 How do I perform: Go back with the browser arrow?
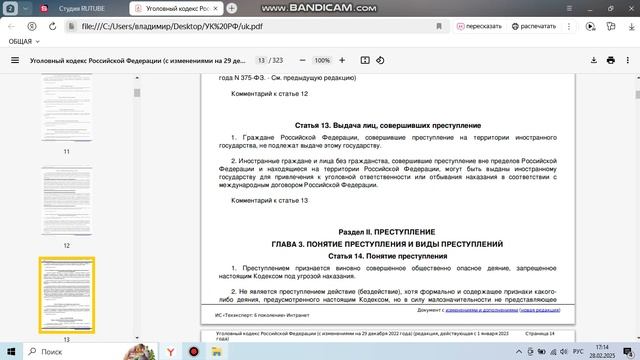tap(11, 26)
